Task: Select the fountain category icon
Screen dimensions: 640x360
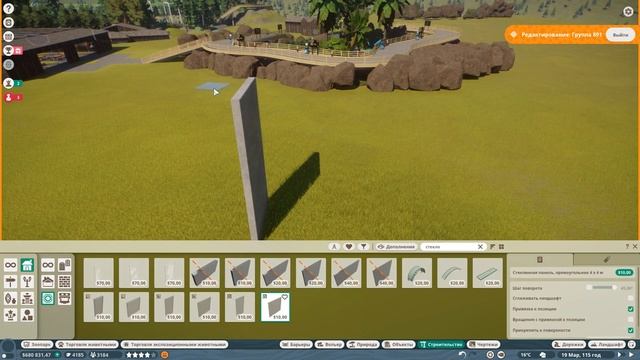Action: (x=27, y=298)
